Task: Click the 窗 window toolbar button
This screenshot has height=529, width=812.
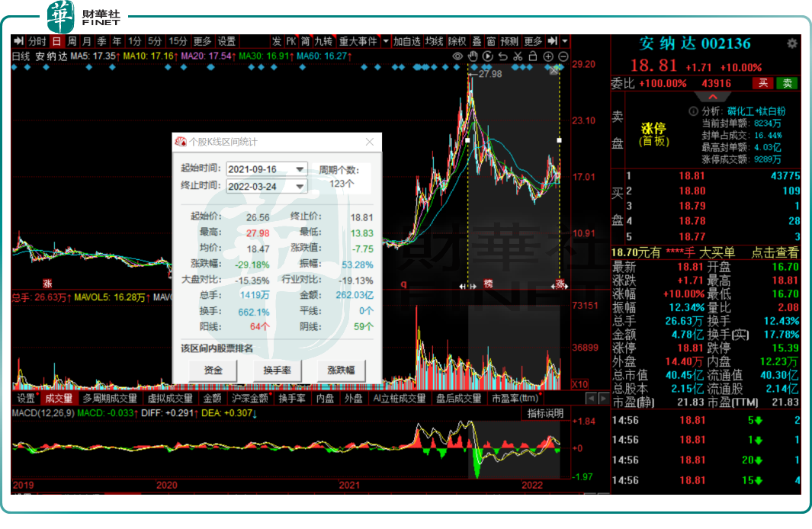Action: pyautogui.click(x=491, y=41)
